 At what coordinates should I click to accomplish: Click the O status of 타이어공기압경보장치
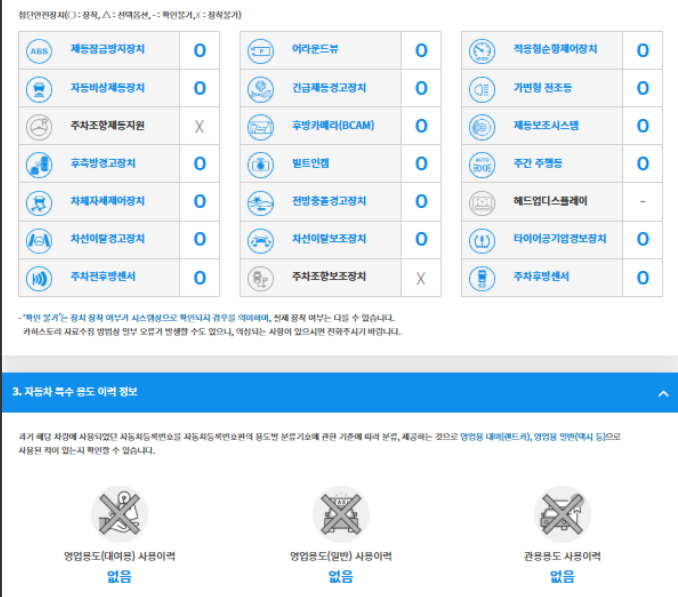click(x=643, y=239)
